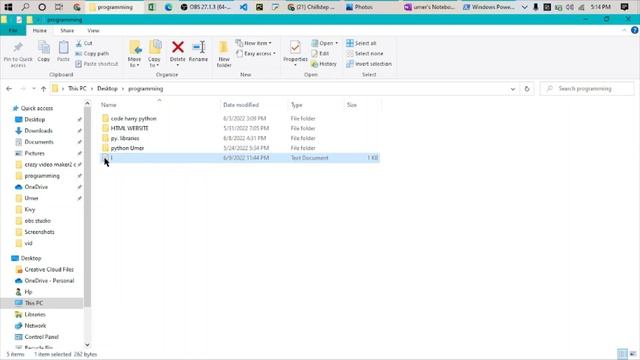The image size is (640, 360).
Task: Click the Refresh button
Action: coord(527,89)
